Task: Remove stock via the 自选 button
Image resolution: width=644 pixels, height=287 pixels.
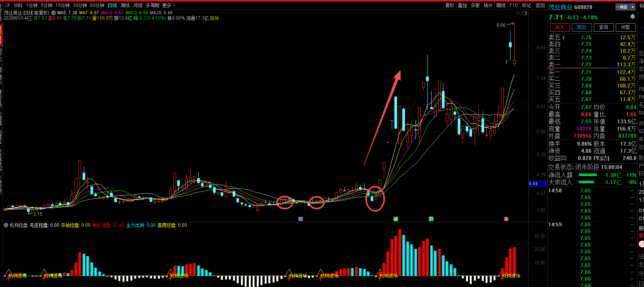Action: click(x=623, y=7)
